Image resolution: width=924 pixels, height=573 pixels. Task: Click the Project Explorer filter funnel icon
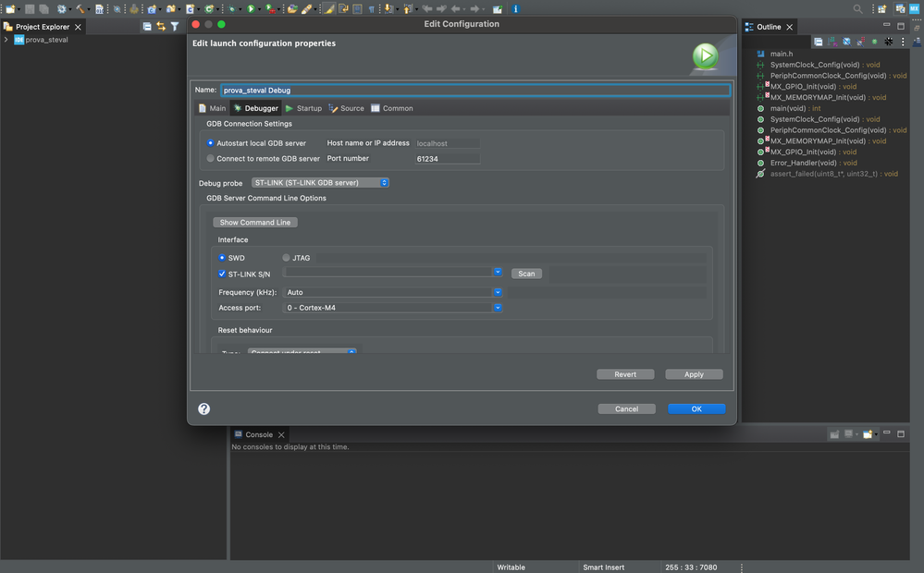[174, 27]
